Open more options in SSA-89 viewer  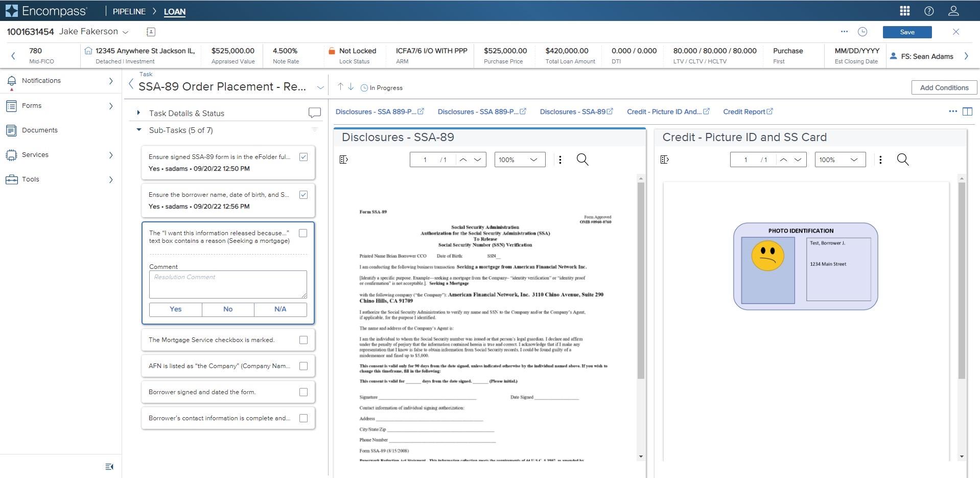click(560, 160)
